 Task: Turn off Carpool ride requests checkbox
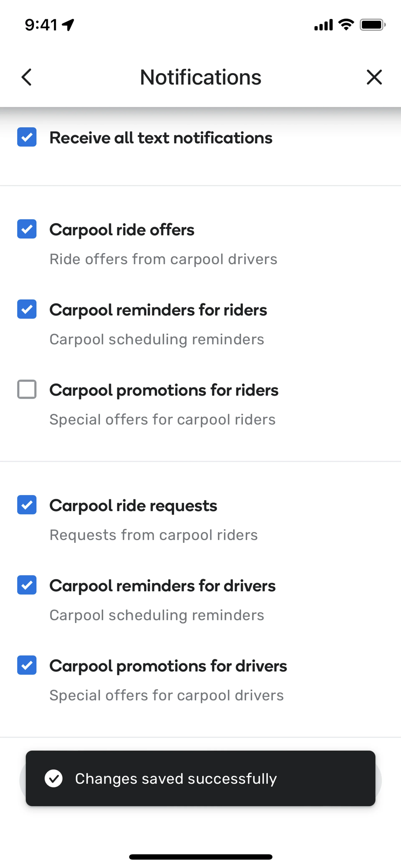pos(27,505)
